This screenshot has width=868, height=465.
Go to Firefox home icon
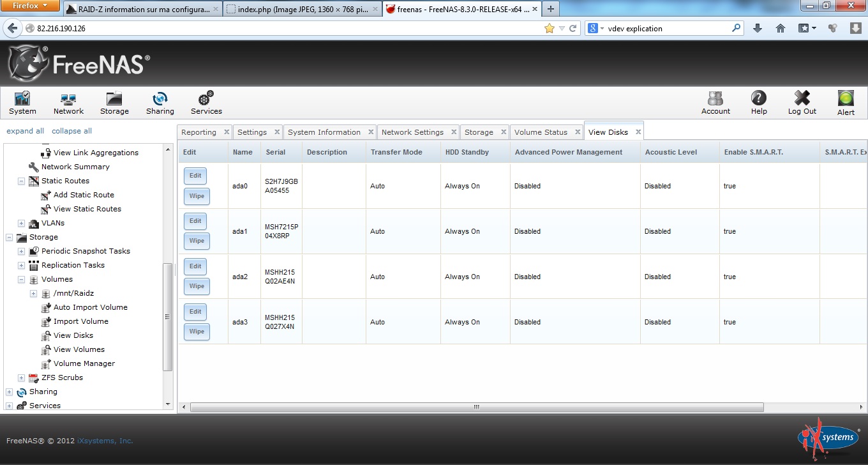(780, 28)
